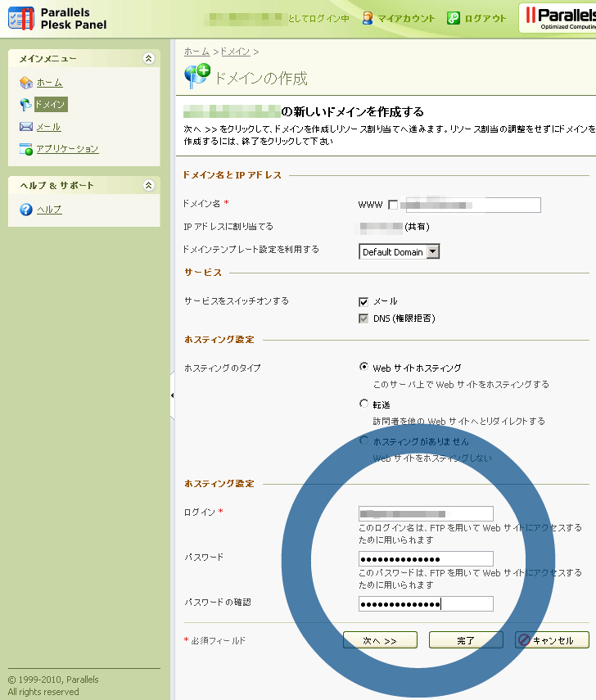Click the パスワード input field
The image size is (596, 700).
click(x=426, y=559)
